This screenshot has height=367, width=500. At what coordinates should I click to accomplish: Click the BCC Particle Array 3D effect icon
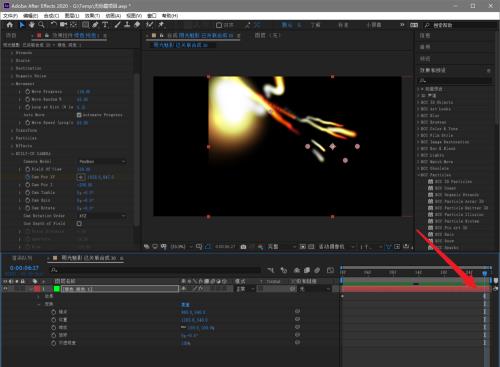(x=430, y=201)
